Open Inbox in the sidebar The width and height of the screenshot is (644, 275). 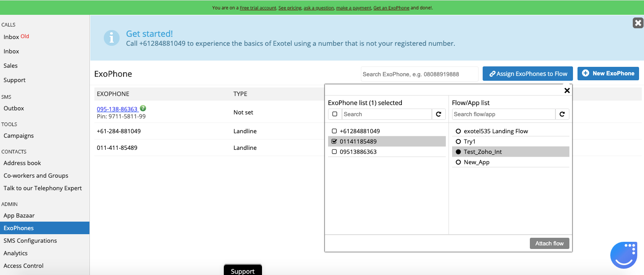point(11,51)
